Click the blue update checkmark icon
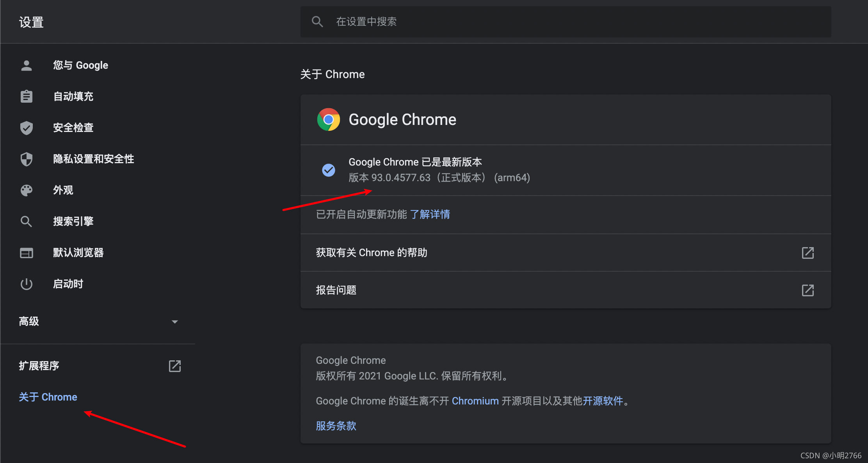The height and width of the screenshot is (463, 868). [328, 170]
